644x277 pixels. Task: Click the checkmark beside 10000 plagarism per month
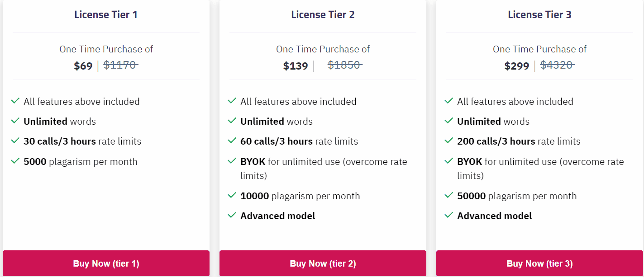232,196
